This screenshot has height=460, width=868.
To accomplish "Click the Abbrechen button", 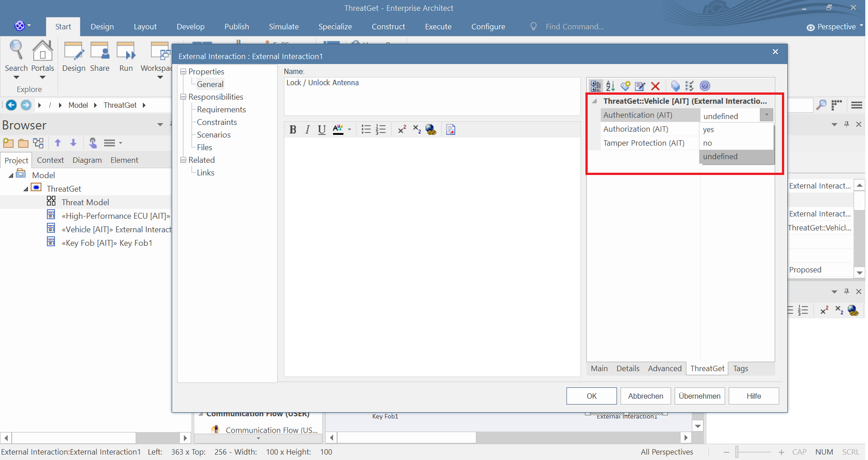I will [645, 396].
